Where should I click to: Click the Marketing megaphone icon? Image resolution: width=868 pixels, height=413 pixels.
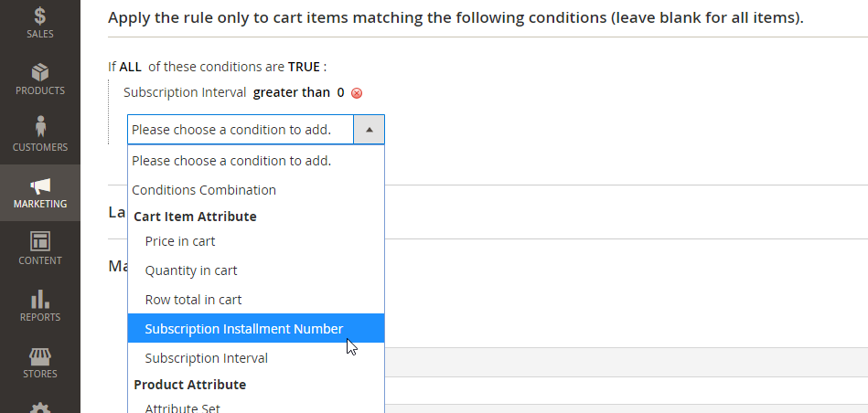tap(39, 185)
